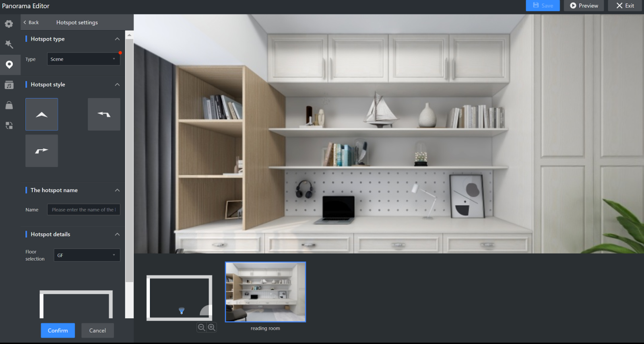The width and height of the screenshot is (644, 344).
Task: Zoom in the floor plan minimap
Action: pyautogui.click(x=212, y=328)
